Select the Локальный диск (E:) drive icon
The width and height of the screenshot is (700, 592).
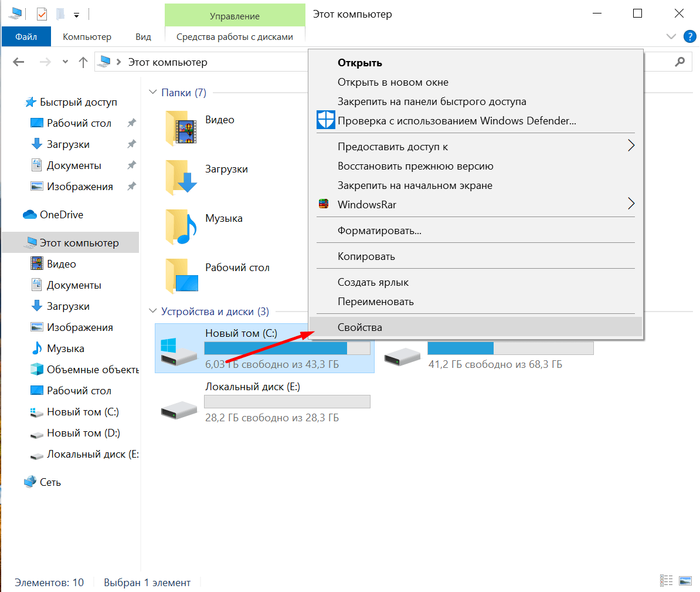click(x=179, y=410)
